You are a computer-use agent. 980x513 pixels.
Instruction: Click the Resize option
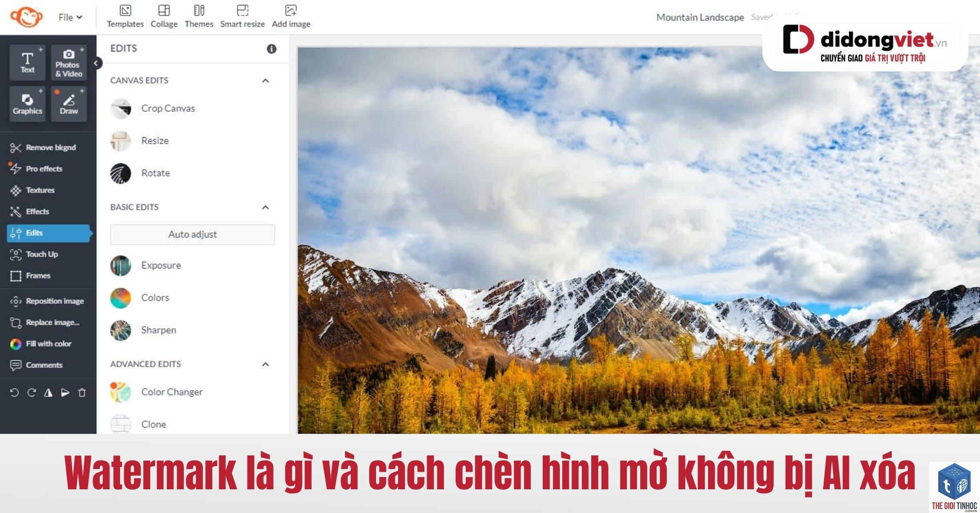[x=140, y=141]
